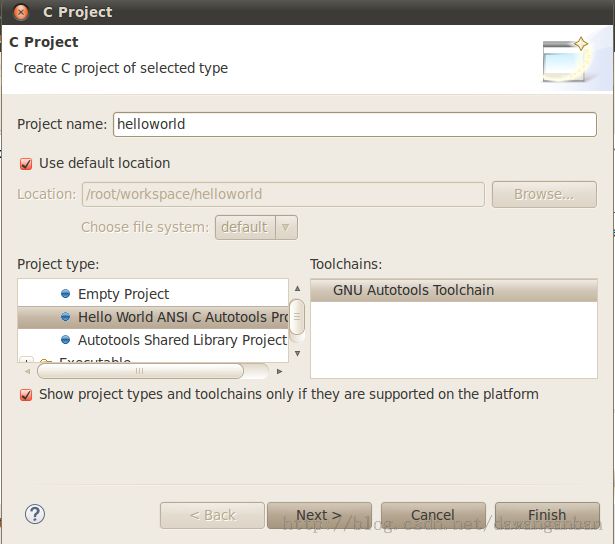The image size is (615, 544).
Task: Select GNU Autotools Toolchain
Action: 454,290
